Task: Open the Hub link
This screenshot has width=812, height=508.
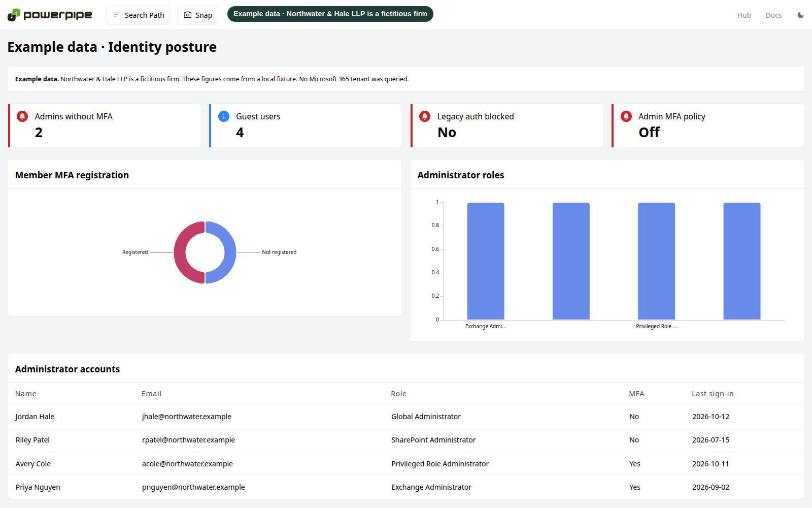Action: (x=744, y=15)
